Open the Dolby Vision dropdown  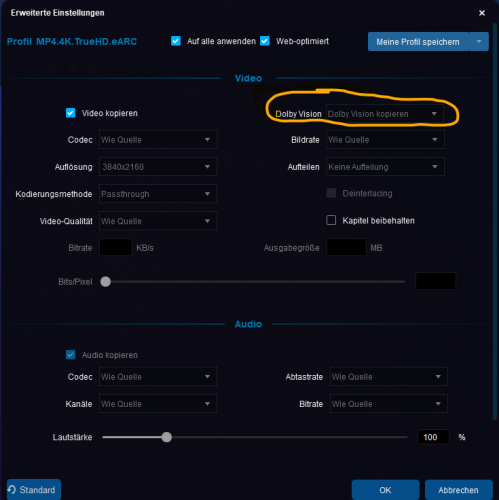point(385,114)
